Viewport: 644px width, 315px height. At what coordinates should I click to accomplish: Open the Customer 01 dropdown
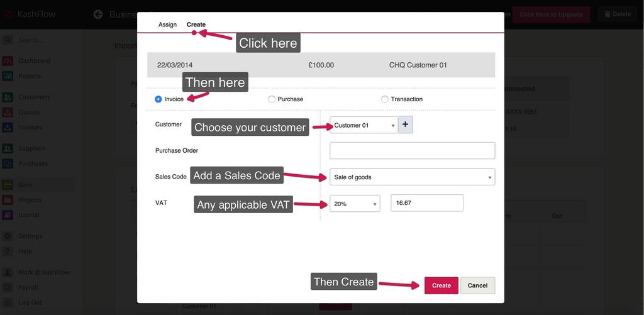(x=364, y=125)
